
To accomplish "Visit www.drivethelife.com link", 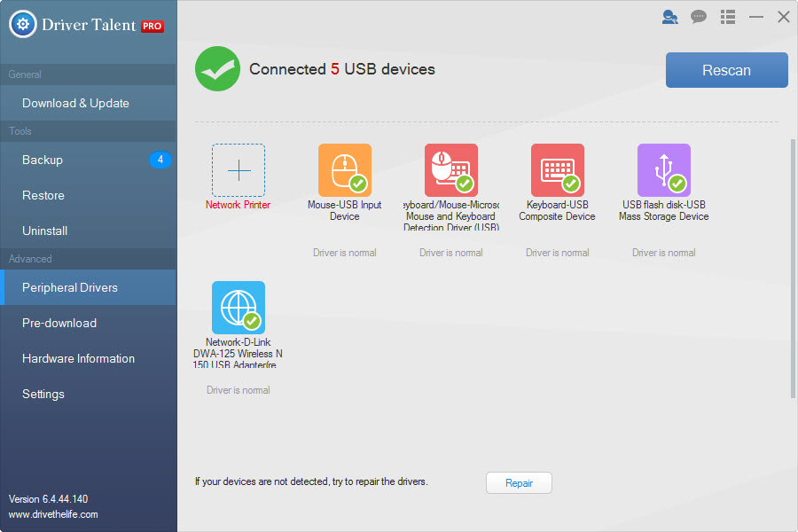I will pos(53,514).
